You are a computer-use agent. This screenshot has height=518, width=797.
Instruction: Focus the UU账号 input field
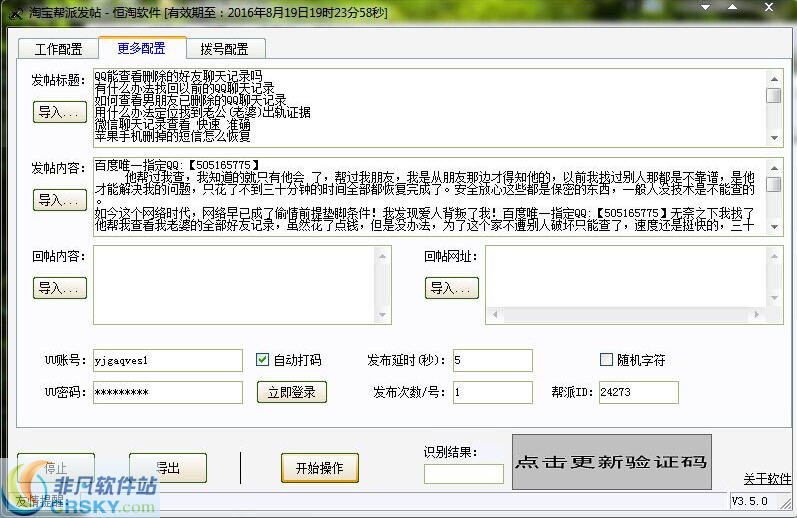[168, 360]
